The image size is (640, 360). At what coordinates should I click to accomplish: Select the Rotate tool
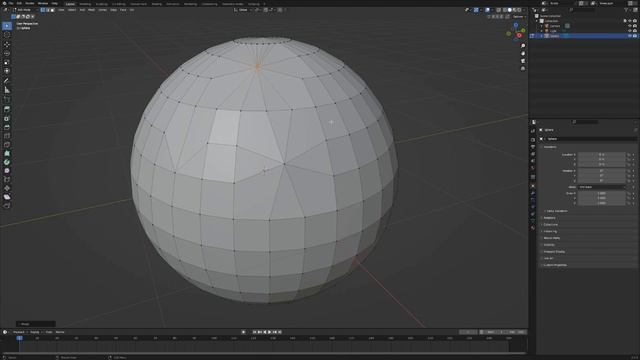pyautogui.click(x=7, y=53)
